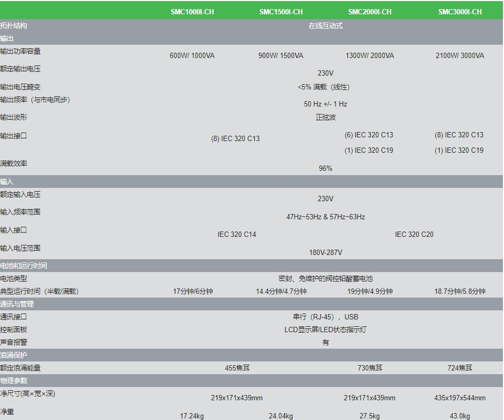Click the IEC 320 C14 input connector value
This screenshot has width=504, height=420.
[237, 235]
